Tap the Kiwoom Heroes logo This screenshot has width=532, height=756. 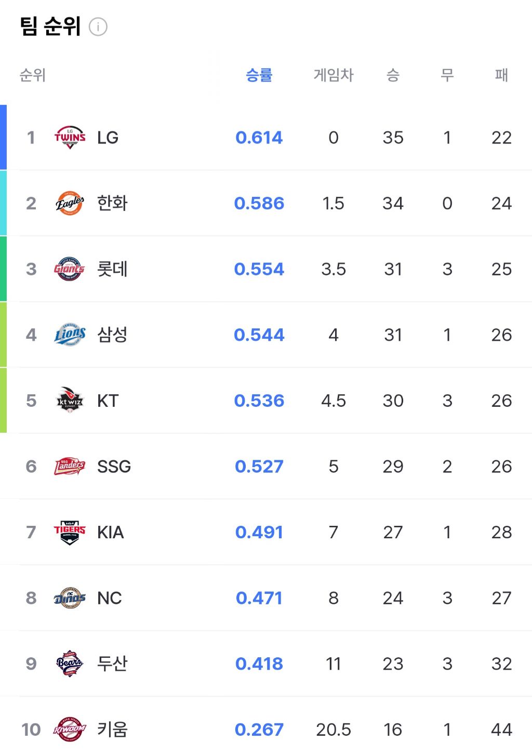[x=70, y=730]
